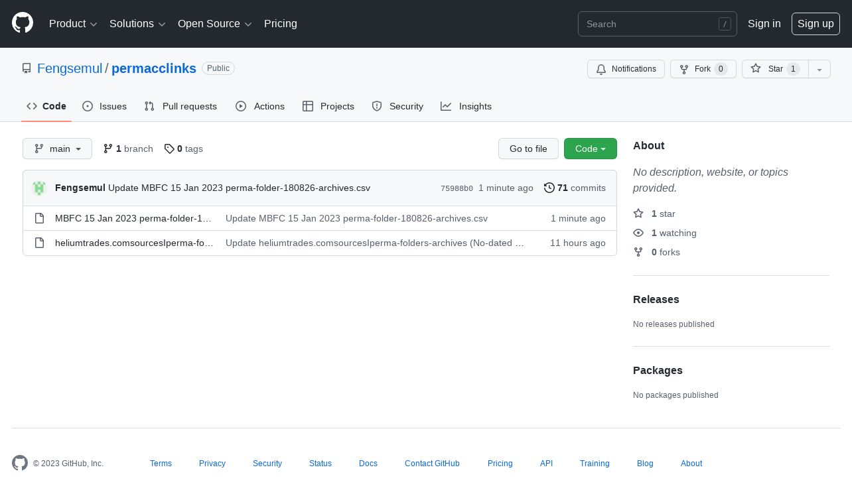Open the Pull requests tab
Image resolution: width=852 pixels, height=504 pixels.
pyautogui.click(x=180, y=106)
